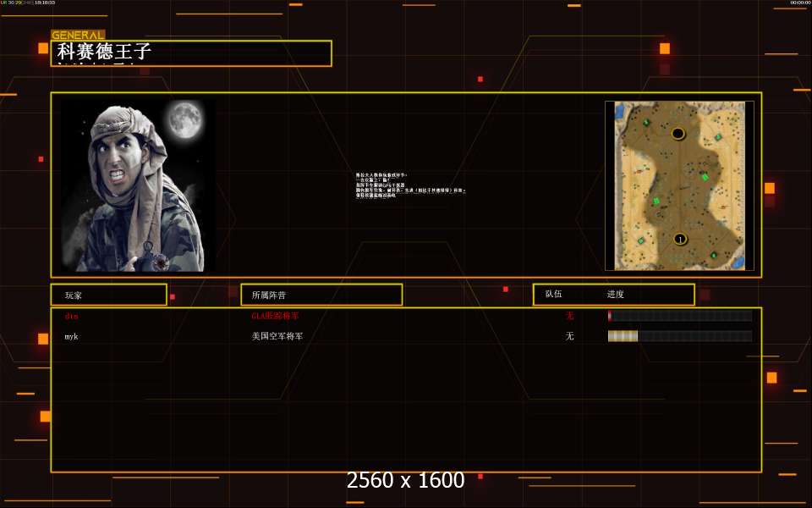Click dtm's loading progress bar

(680, 316)
